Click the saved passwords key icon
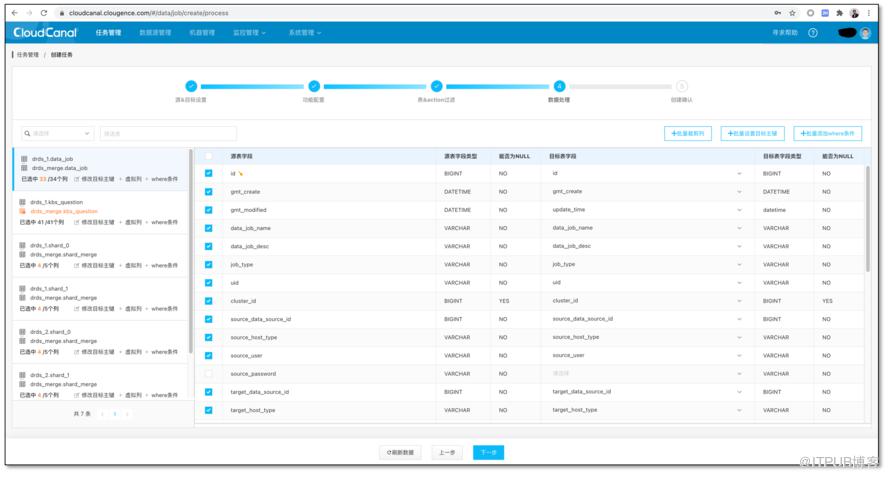The width and height of the screenshot is (889, 477). coord(777,13)
